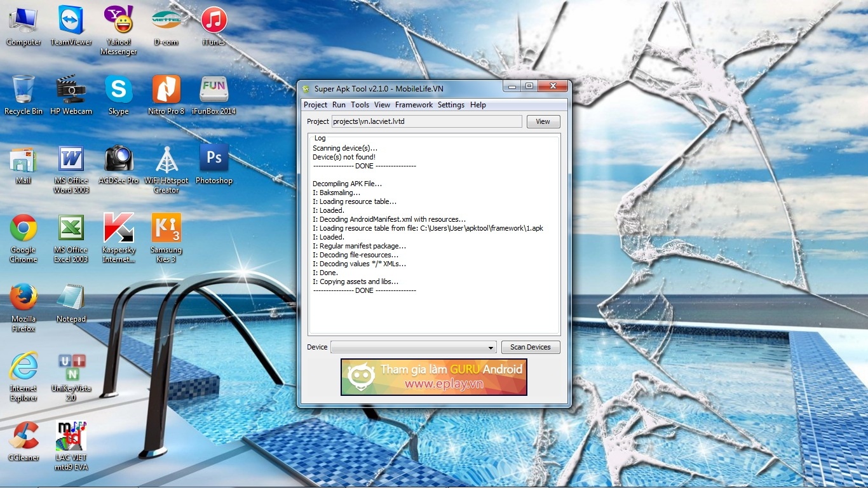Click 'I: Decoding file-resources...' log line

coord(355,255)
